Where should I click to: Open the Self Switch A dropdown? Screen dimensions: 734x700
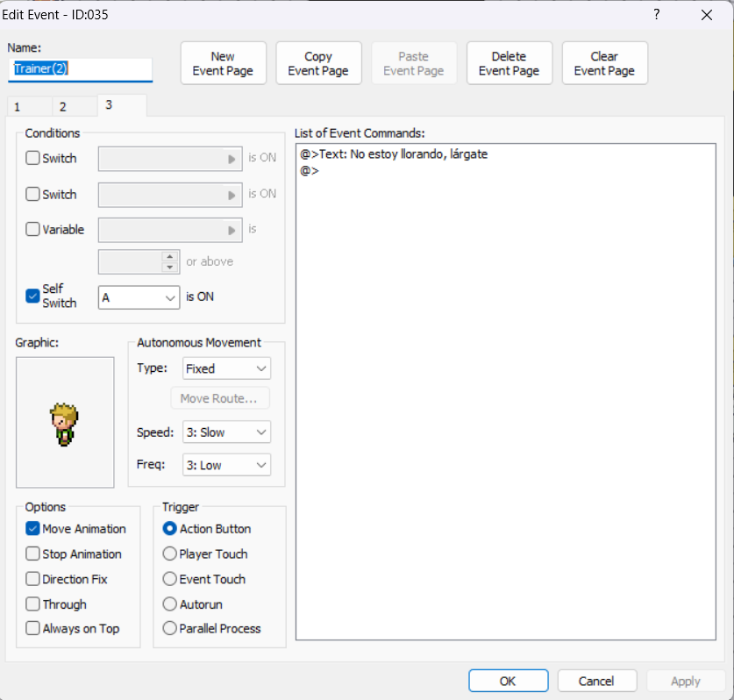coord(139,297)
